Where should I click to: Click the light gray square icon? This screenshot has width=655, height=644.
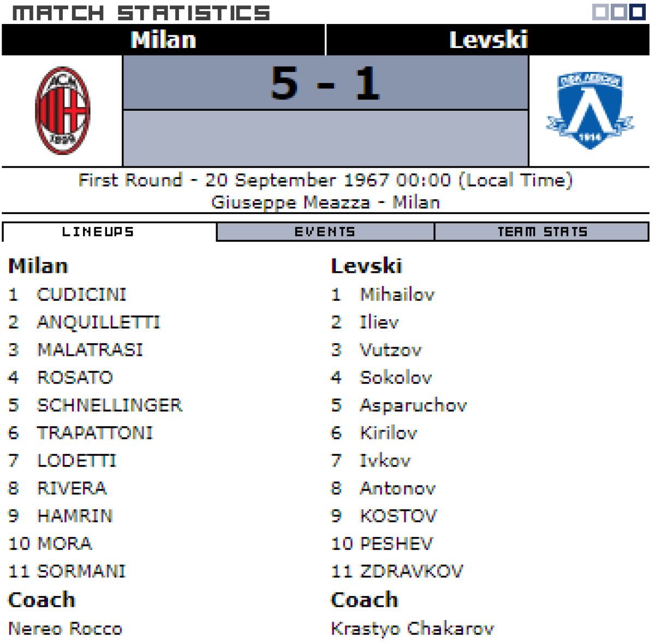600,12
